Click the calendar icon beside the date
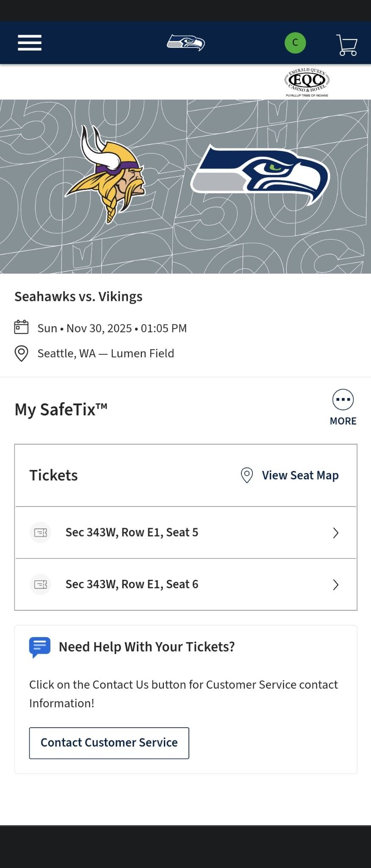 coord(21,327)
